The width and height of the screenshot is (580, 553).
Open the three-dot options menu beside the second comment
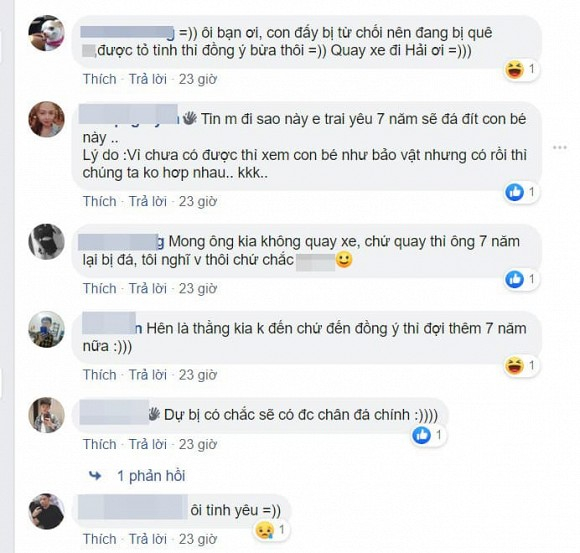pos(560,148)
